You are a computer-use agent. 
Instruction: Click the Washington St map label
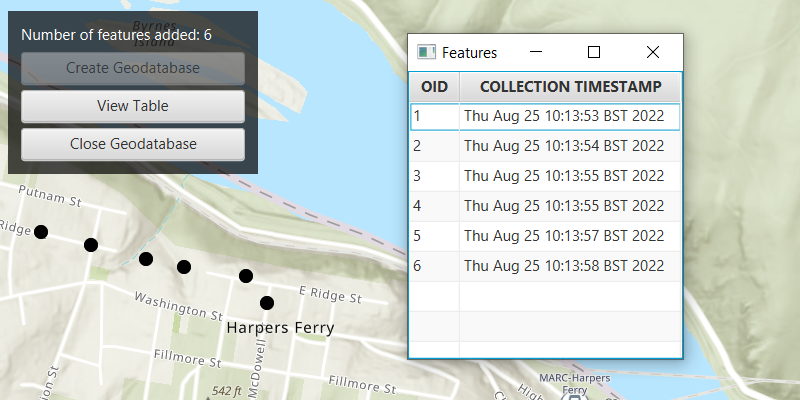[178, 306]
